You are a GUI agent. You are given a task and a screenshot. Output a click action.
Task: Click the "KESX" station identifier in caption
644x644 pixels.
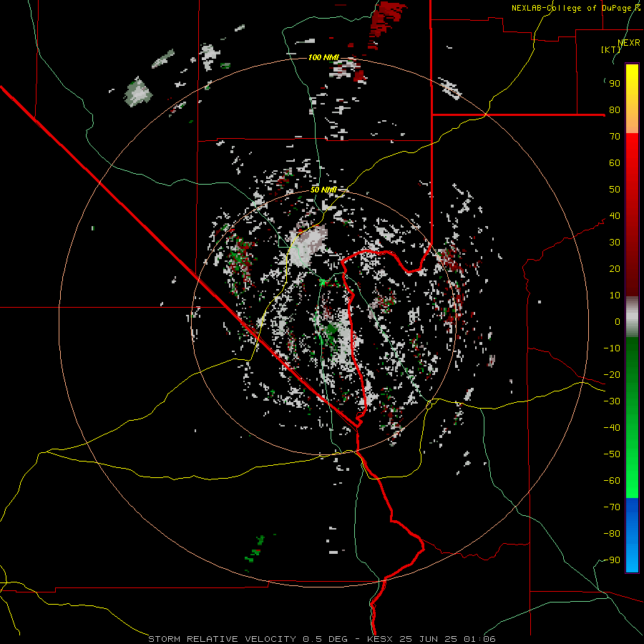pyautogui.click(x=380, y=639)
